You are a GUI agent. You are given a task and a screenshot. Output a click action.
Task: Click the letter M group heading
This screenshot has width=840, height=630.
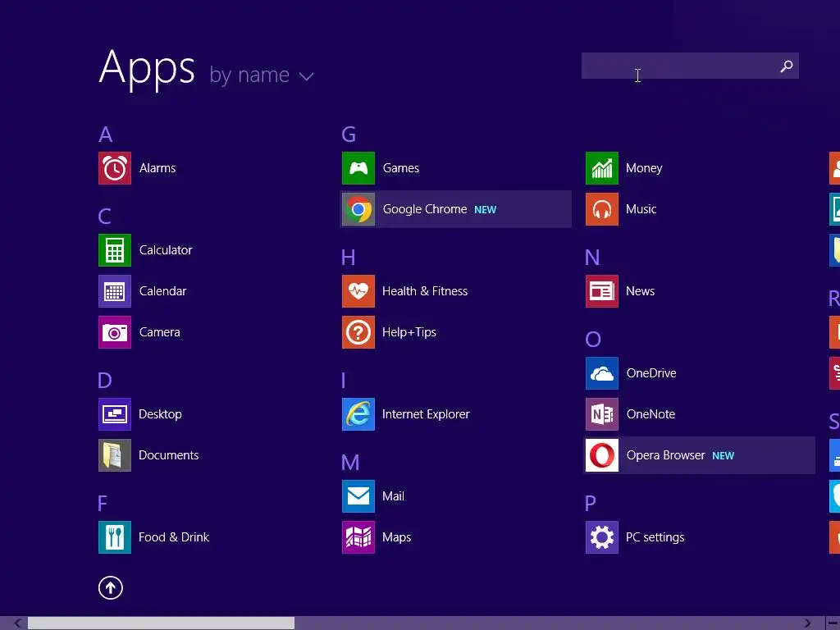[350, 463]
